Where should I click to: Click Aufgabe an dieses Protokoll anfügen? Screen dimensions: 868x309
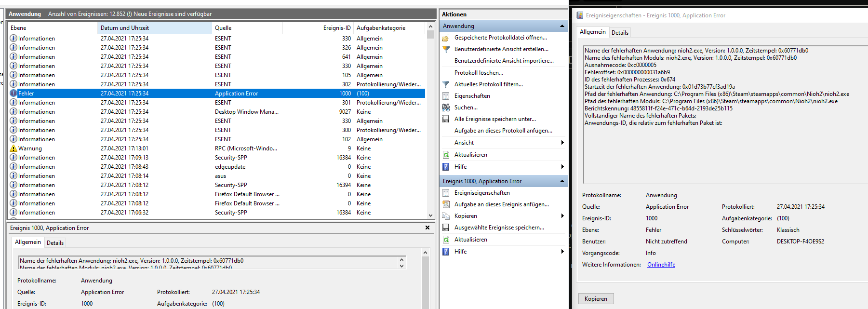(x=503, y=131)
